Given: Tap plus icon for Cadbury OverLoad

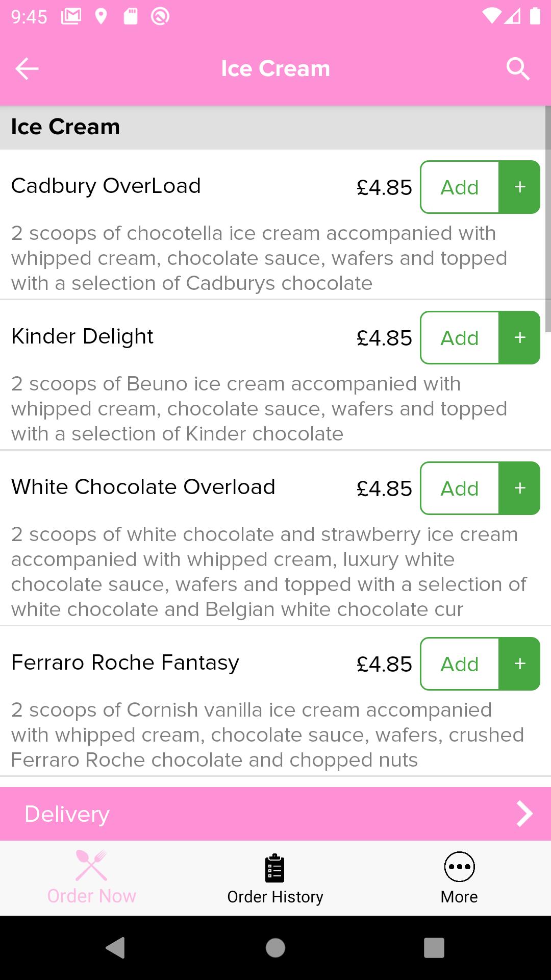Looking at the screenshot, I should tap(519, 187).
